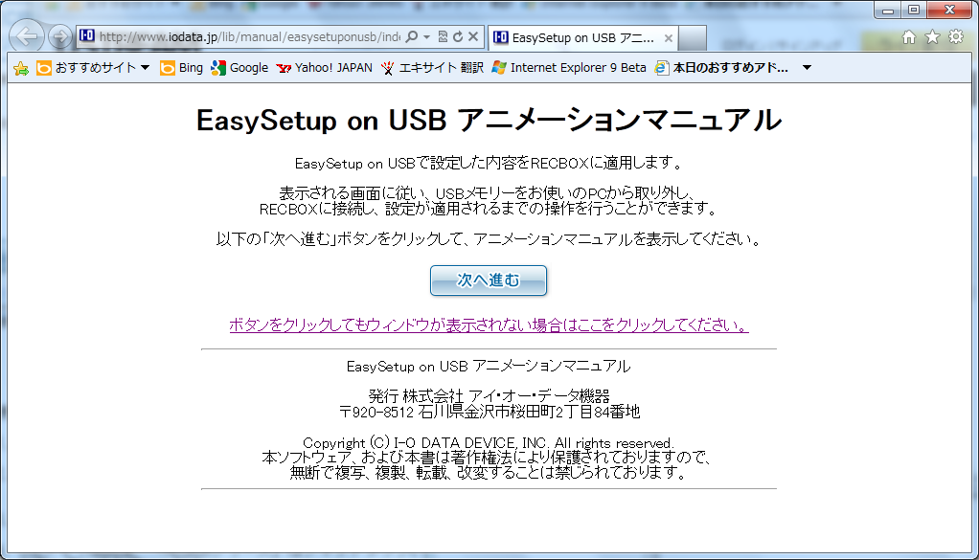Click the Excite favicon in favorites bar
The height and width of the screenshot is (560, 979).
pos(388,68)
